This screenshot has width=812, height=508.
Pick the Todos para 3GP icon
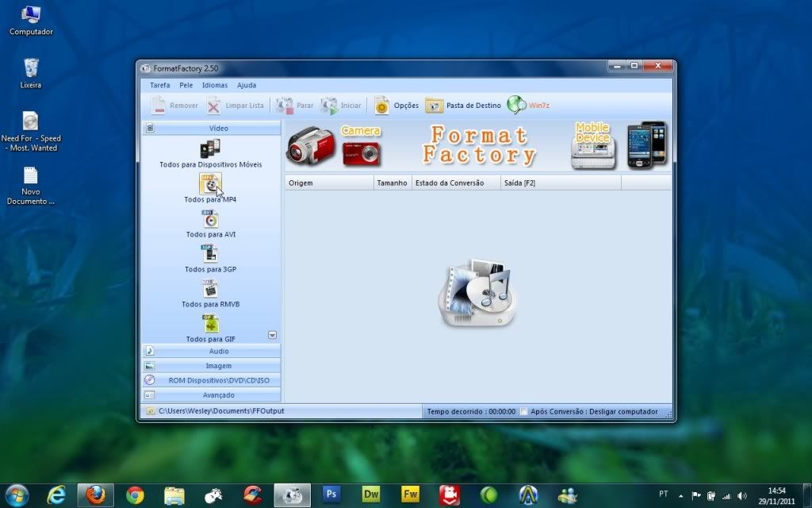pyautogui.click(x=210, y=254)
